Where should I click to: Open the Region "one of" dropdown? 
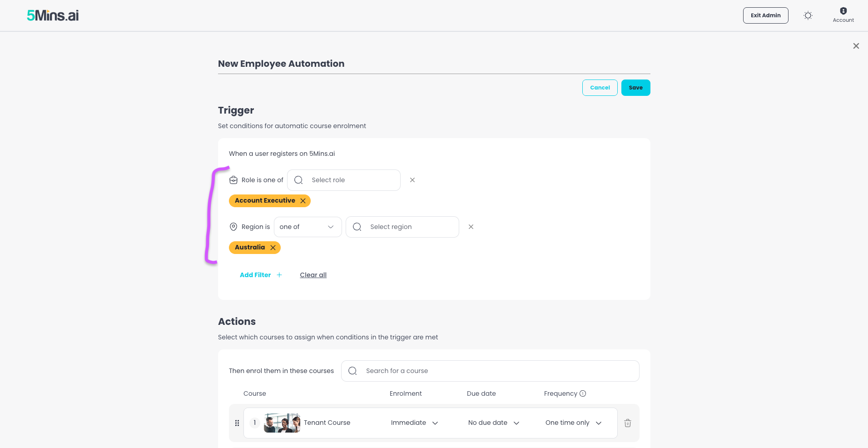(x=308, y=227)
